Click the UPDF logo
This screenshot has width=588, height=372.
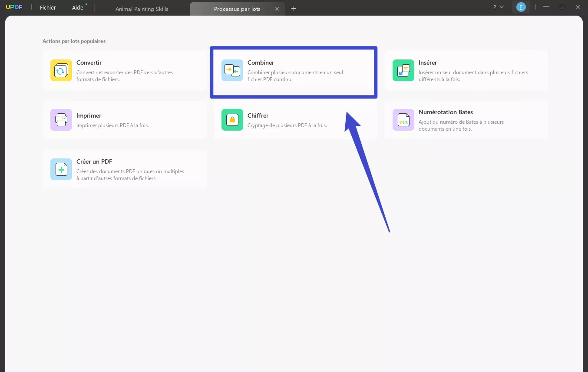click(x=14, y=7)
